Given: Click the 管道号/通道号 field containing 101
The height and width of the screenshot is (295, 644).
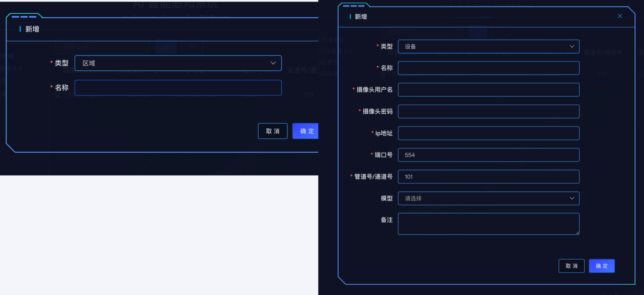Looking at the screenshot, I should tap(488, 177).
